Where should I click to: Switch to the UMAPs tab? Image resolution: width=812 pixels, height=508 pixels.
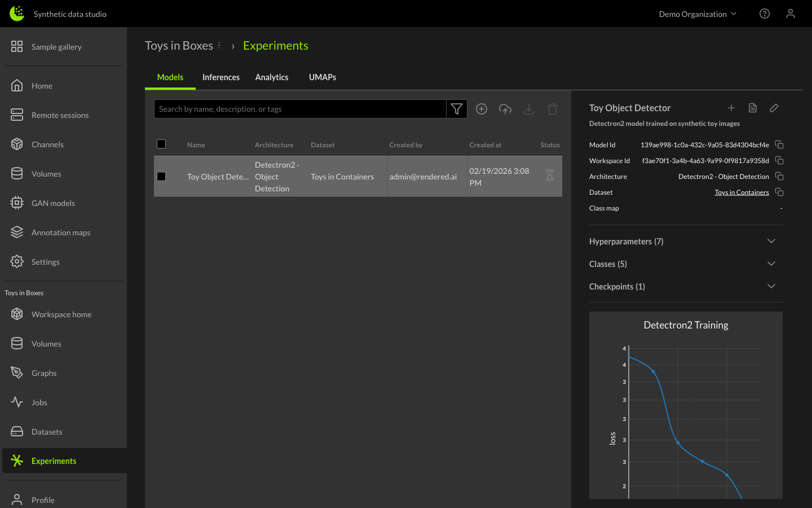coord(323,77)
